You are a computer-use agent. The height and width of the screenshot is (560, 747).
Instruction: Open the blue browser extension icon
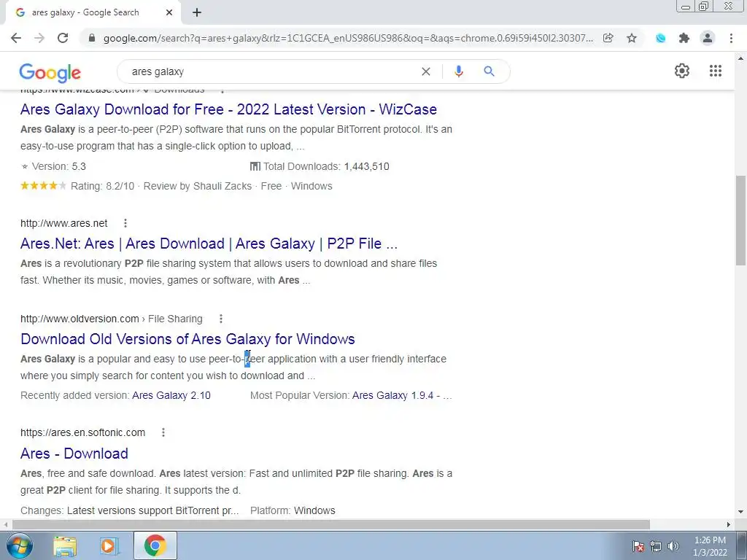(661, 38)
